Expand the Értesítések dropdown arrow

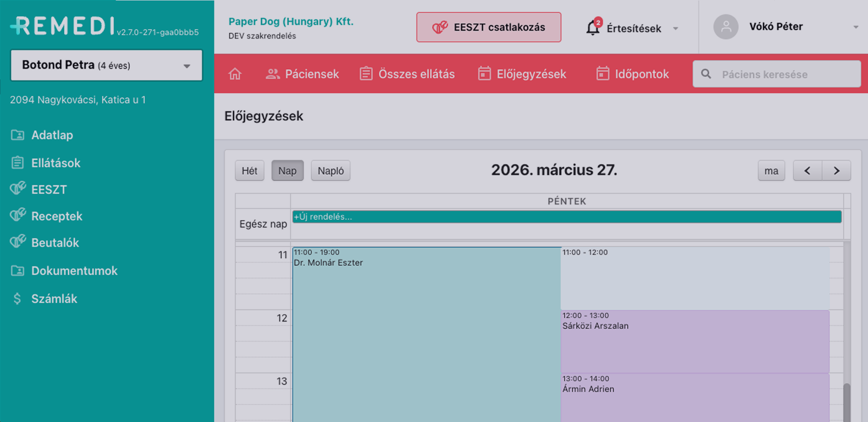pyautogui.click(x=675, y=29)
